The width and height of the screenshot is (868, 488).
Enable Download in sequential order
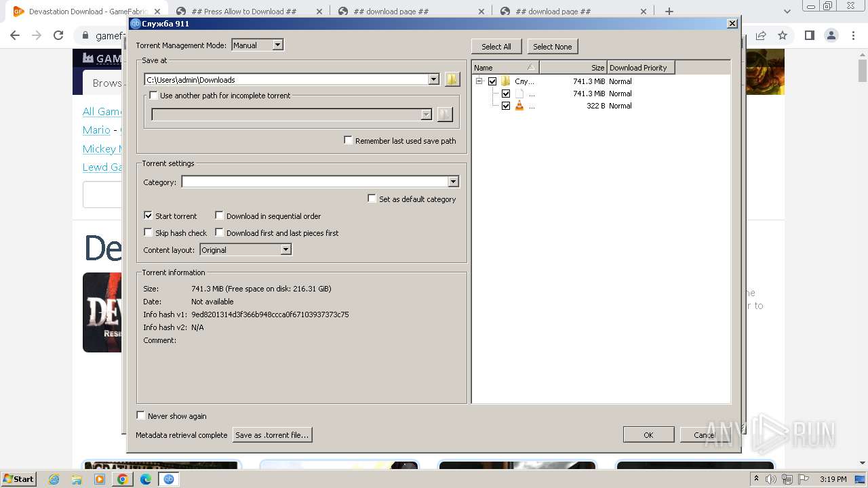click(x=220, y=216)
